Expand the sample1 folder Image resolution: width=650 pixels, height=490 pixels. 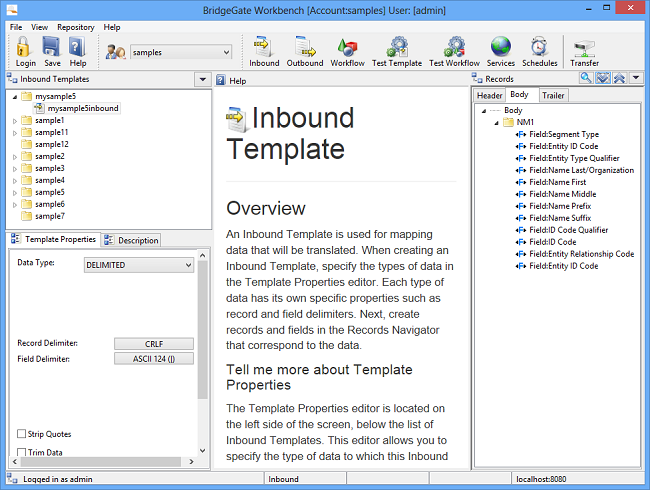(15, 121)
